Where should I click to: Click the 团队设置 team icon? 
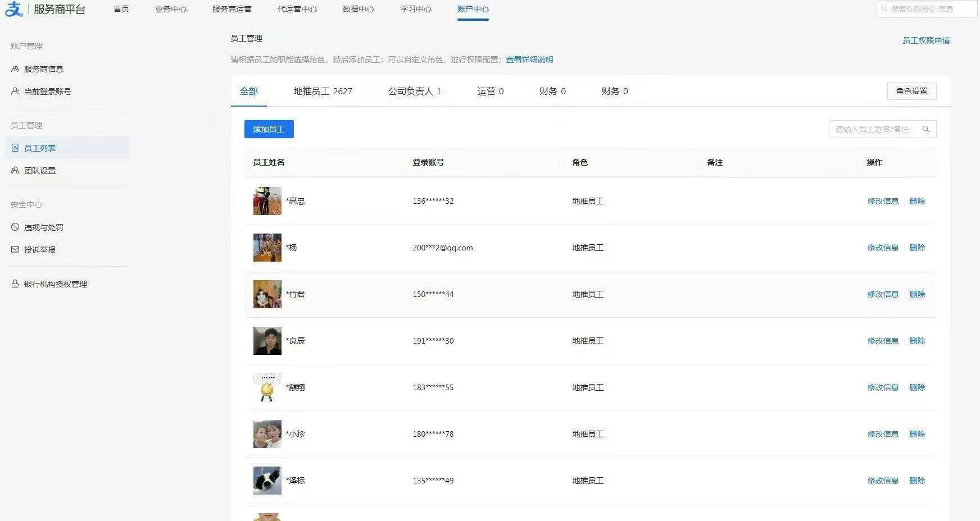[x=15, y=170]
